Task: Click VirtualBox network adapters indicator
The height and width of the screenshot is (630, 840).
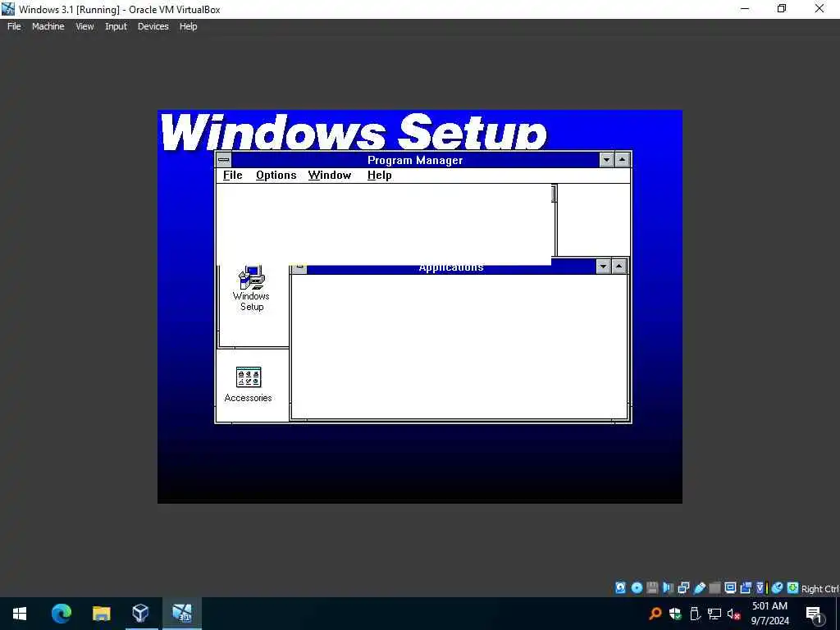Action: [683, 587]
